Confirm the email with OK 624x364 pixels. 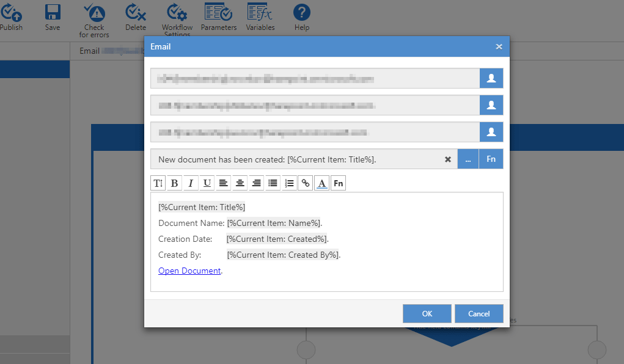click(427, 313)
